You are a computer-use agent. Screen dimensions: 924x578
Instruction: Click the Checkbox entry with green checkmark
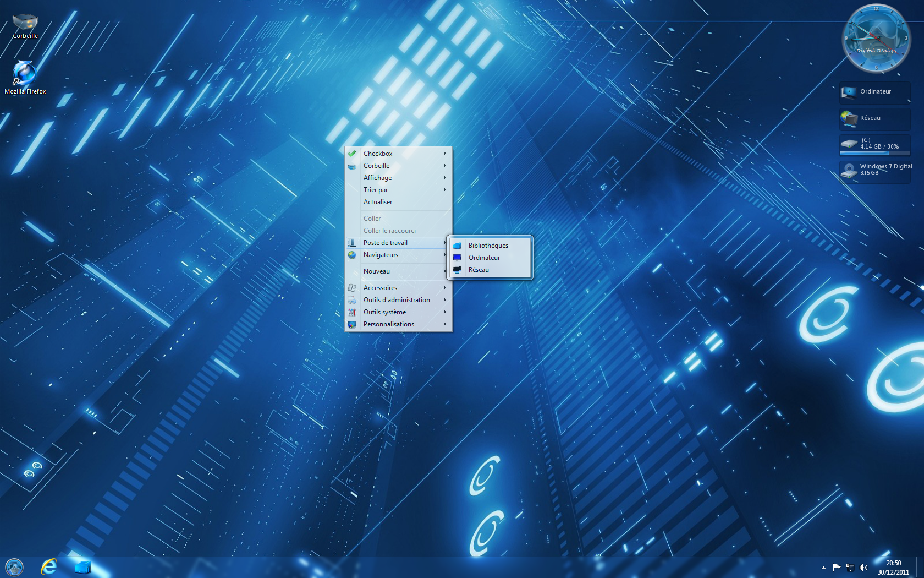(x=378, y=154)
